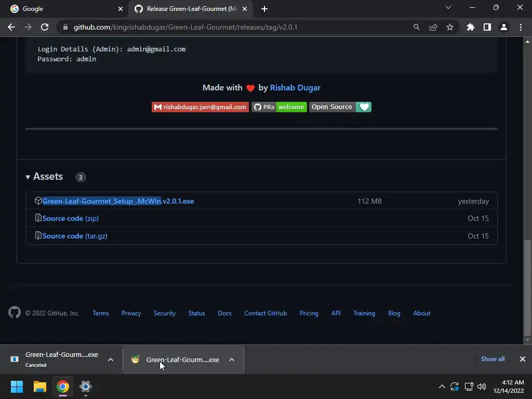Download Source code (zip)
Viewport: 532px width, 399px height.
pos(71,218)
